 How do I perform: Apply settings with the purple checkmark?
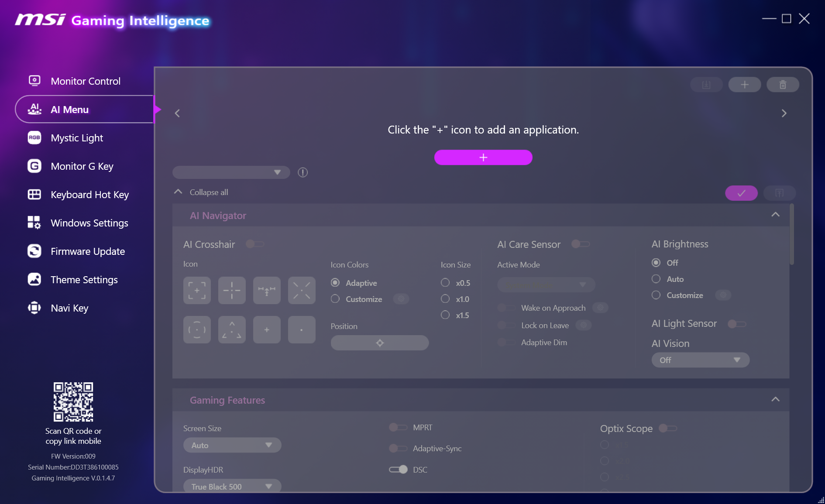[x=742, y=193]
